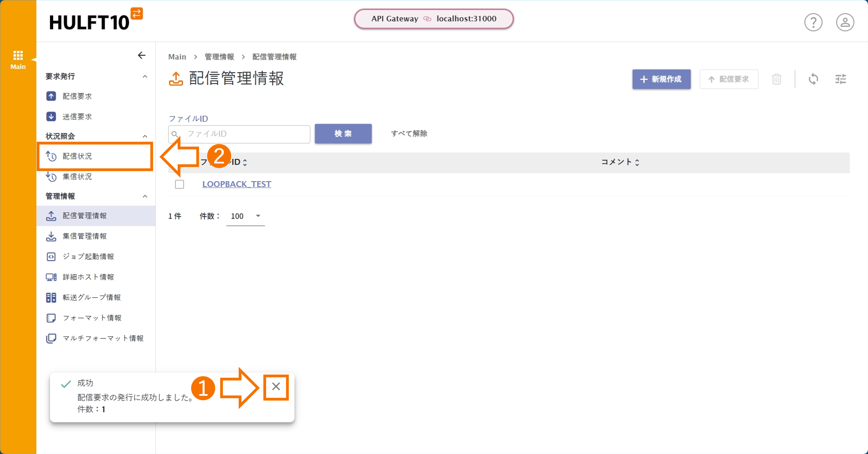Collapse the 管理情報 section chevron

[145, 196]
